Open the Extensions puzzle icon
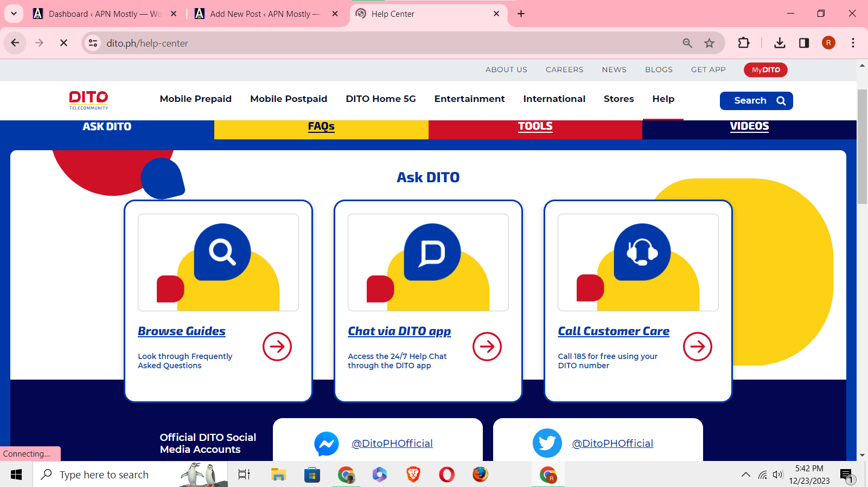Screen dimensions: 868x487 [744, 43]
